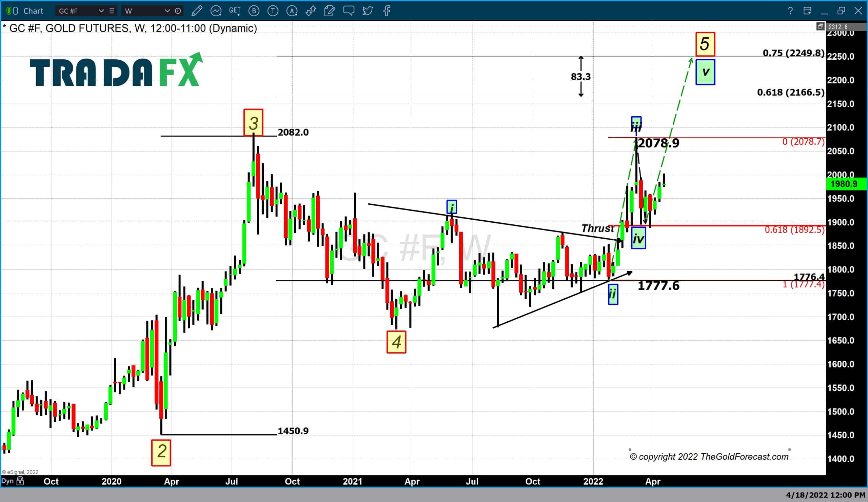Image resolution: width=868 pixels, height=502 pixels.
Task: Open the symbol list hamburger icon
Action: 112,11
